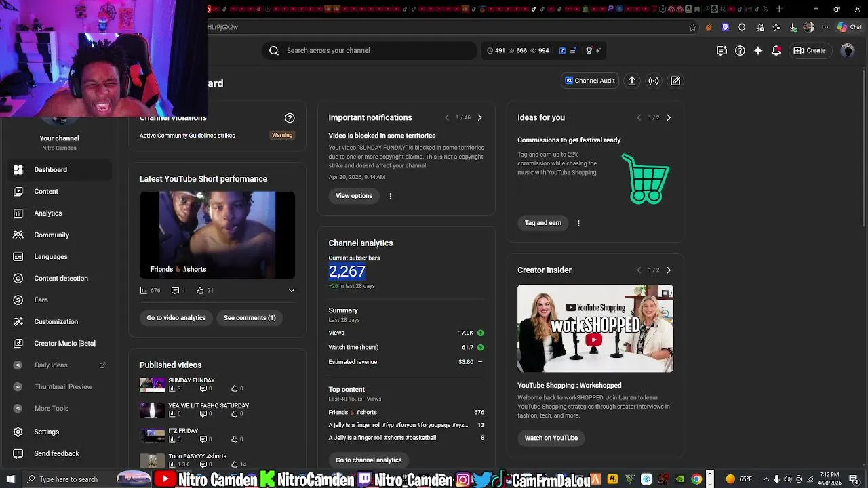The height and width of the screenshot is (488, 868).
Task: Click the View options button
Action: (x=354, y=196)
